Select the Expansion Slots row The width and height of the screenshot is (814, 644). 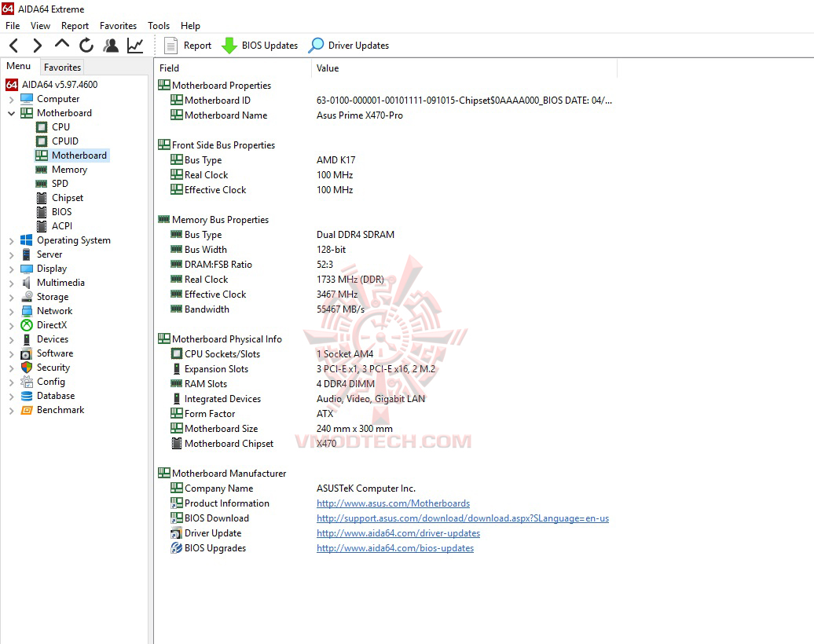pos(387,369)
